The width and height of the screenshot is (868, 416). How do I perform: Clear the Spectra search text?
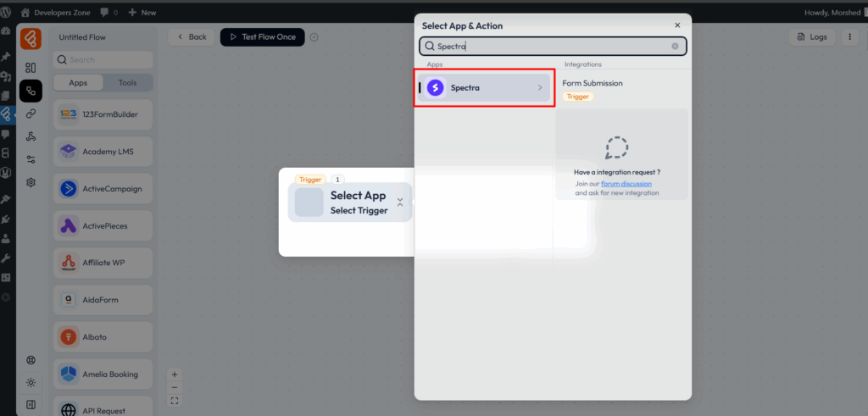tap(675, 47)
